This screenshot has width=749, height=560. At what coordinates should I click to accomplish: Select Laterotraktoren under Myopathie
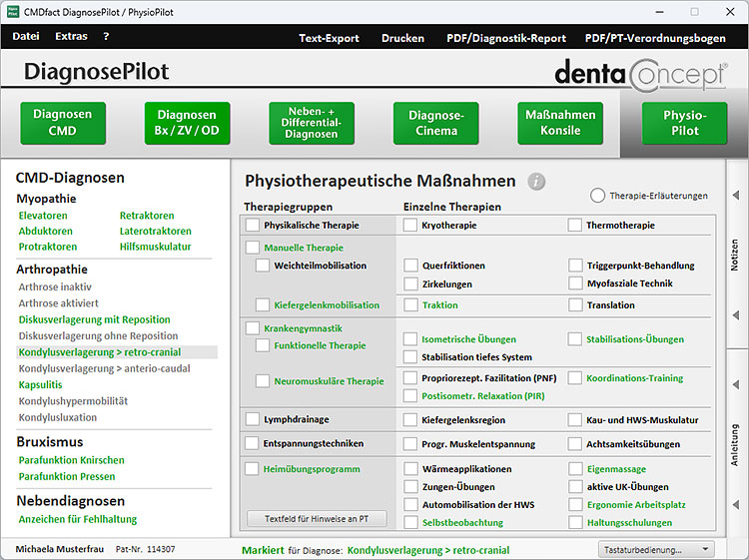155,231
